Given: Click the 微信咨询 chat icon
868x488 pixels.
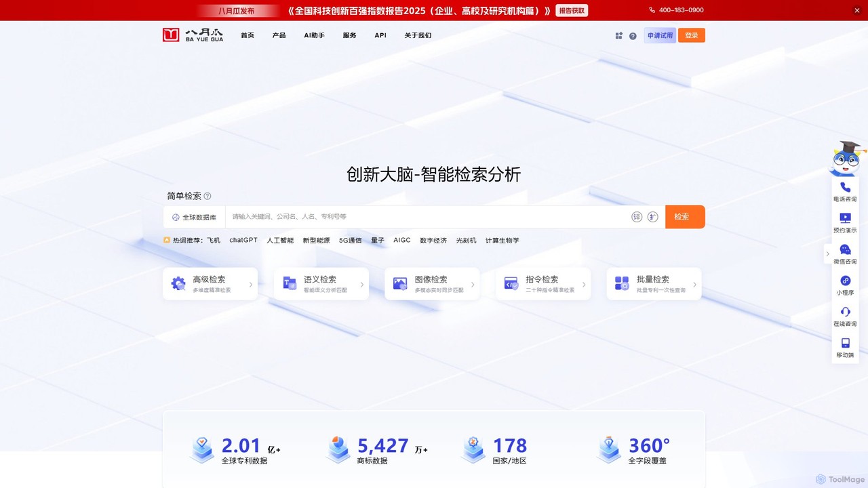Looking at the screenshot, I should click(845, 249).
